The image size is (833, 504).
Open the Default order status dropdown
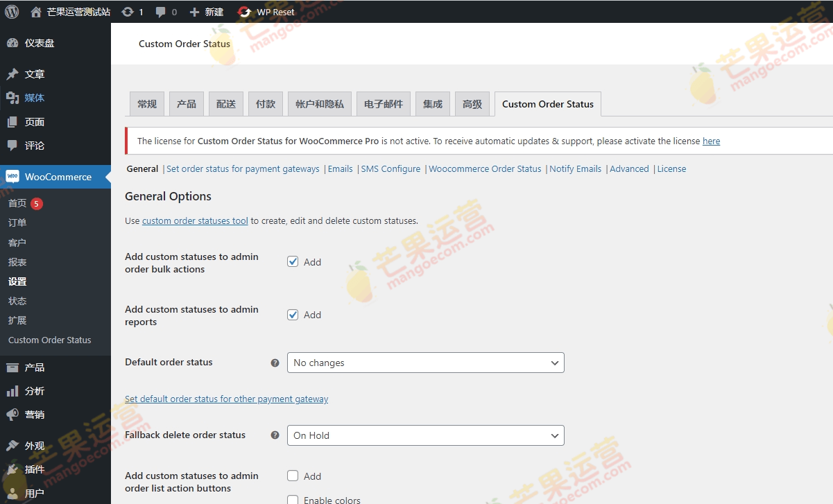tap(425, 363)
